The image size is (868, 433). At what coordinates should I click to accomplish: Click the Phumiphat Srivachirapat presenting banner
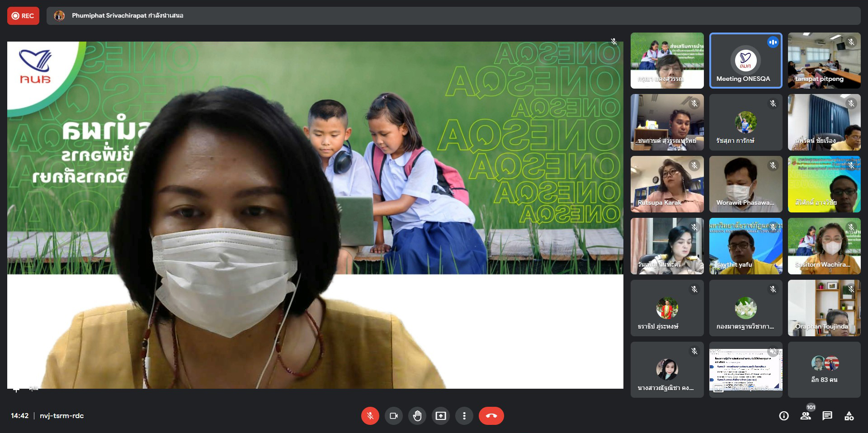(127, 16)
